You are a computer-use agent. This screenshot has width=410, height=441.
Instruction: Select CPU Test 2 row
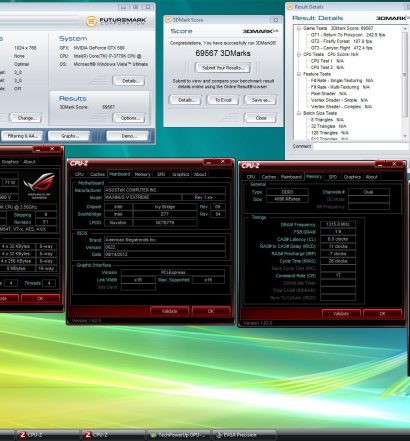click(327, 67)
